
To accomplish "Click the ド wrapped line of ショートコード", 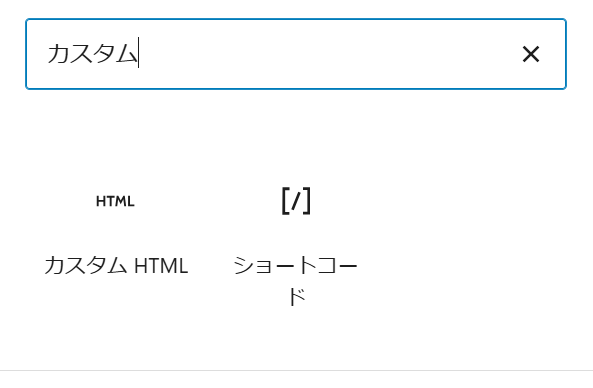I will click(296, 296).
